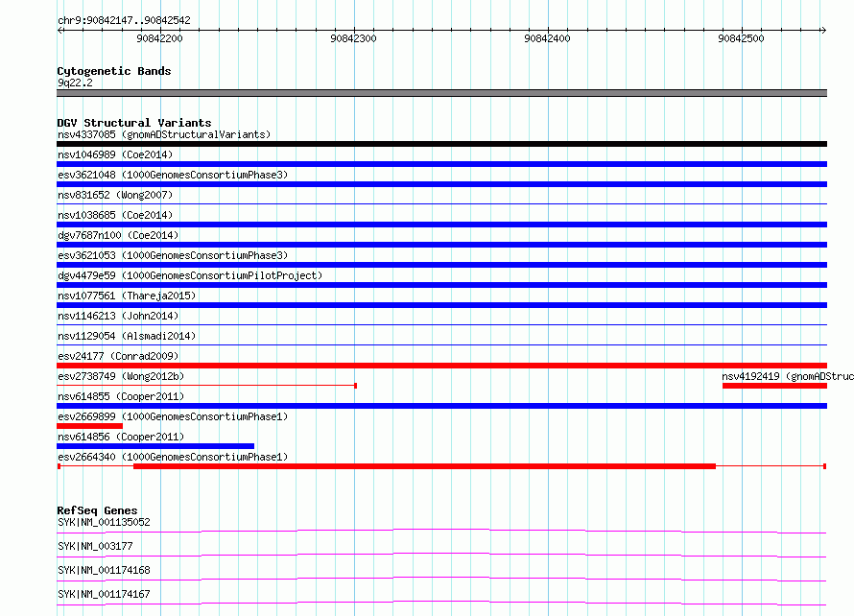Click the 90842500 ruler position label

point(742,38)
